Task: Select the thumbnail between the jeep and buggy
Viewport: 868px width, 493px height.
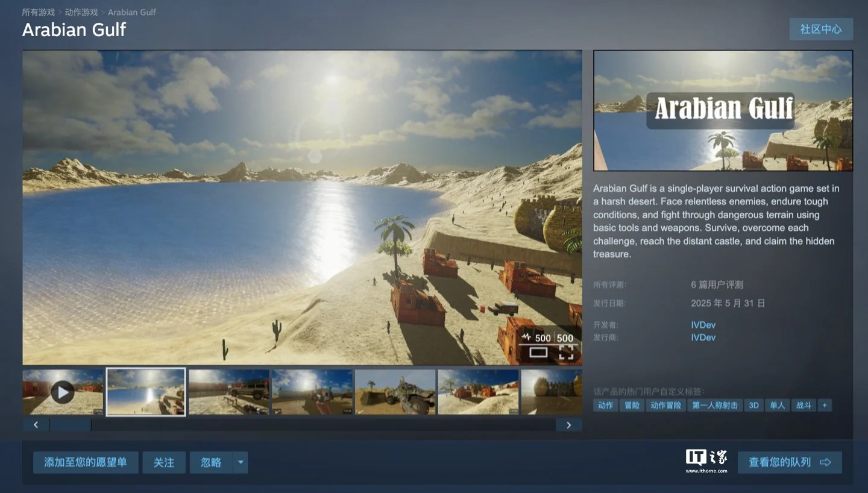Action: (x=312, y=392)
